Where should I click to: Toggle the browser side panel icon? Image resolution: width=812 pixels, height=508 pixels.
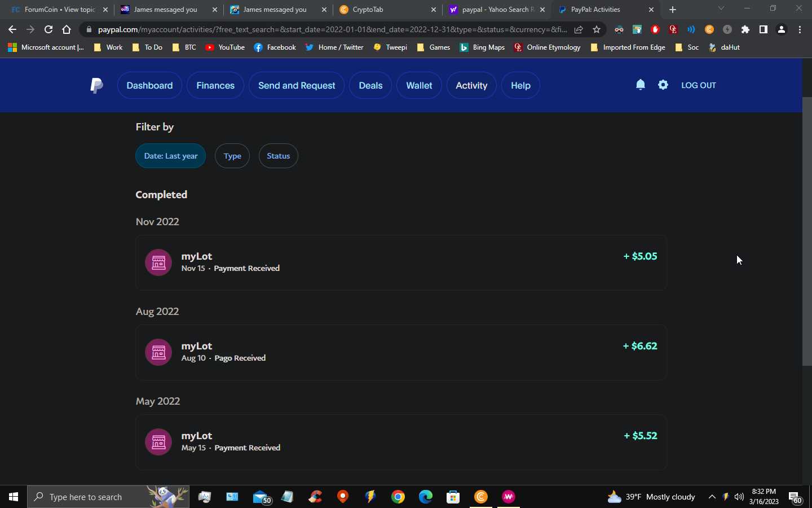click(x=764, y=29)
